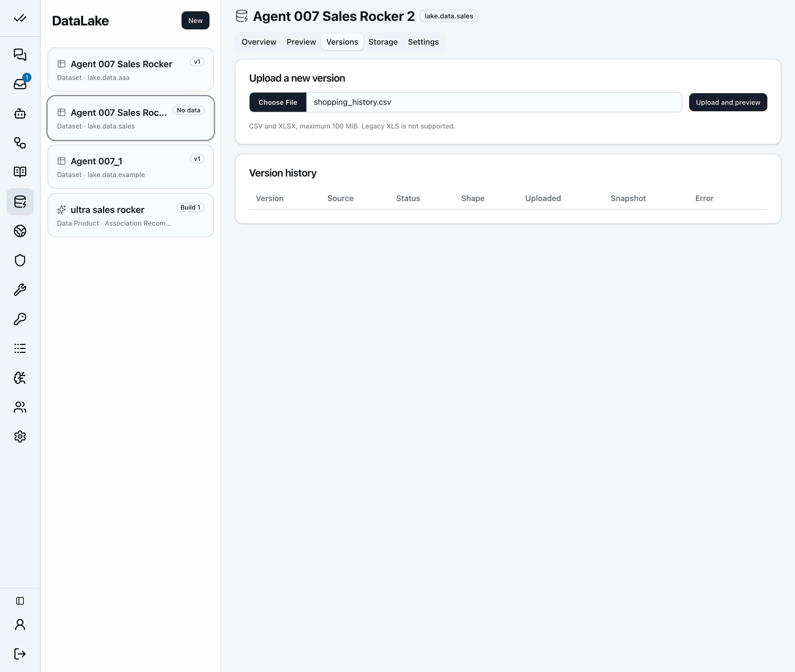Click the Uploaded column header
The image size is (795, 672).
pyautogui.click(x=543, y=198)
